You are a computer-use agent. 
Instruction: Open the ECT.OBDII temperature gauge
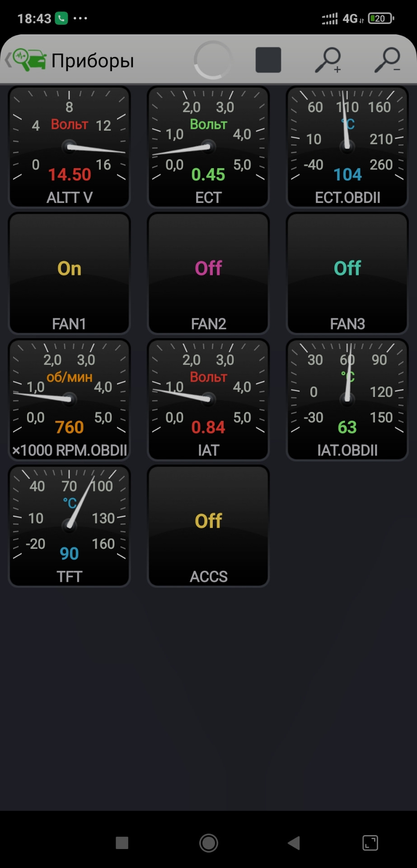pyautogui.click(x=347, y=147)
